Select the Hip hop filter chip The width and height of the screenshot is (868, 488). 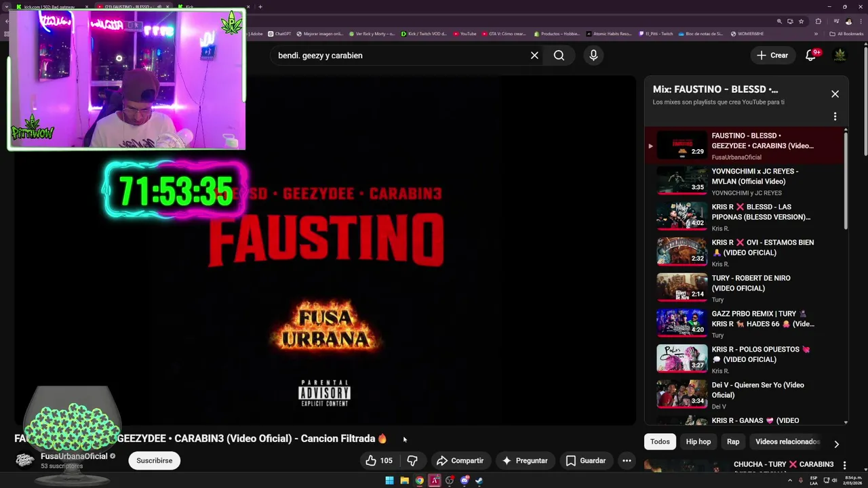pyautogui.click(x=698, y=442)
